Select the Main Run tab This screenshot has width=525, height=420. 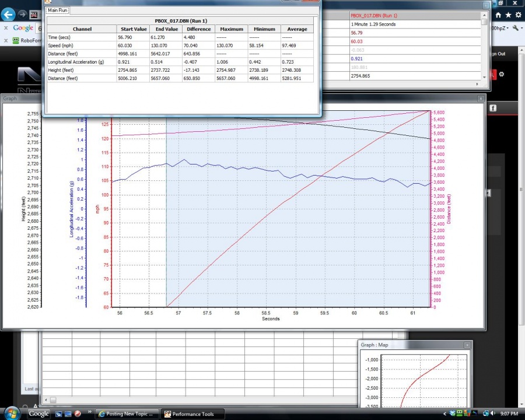pyautogui.click(x=57, y=10)
